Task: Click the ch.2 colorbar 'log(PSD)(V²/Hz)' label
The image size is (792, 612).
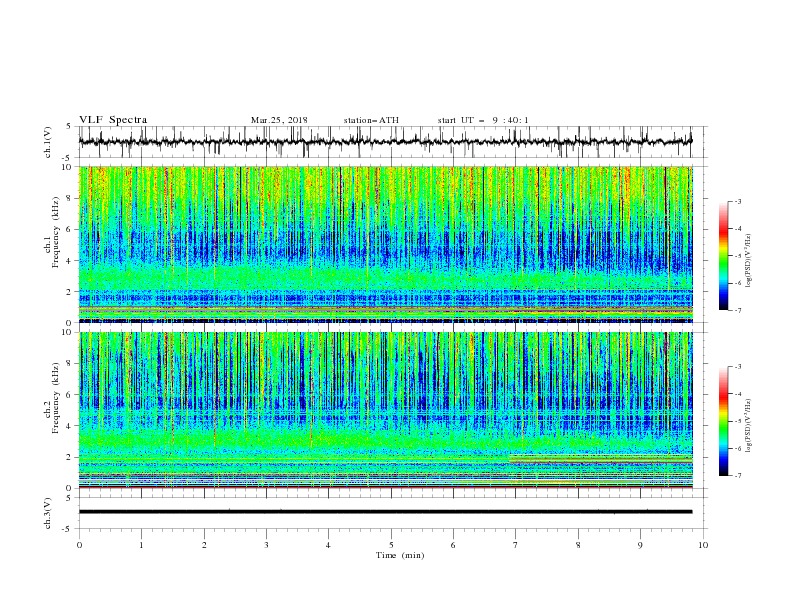Action: 749,426
